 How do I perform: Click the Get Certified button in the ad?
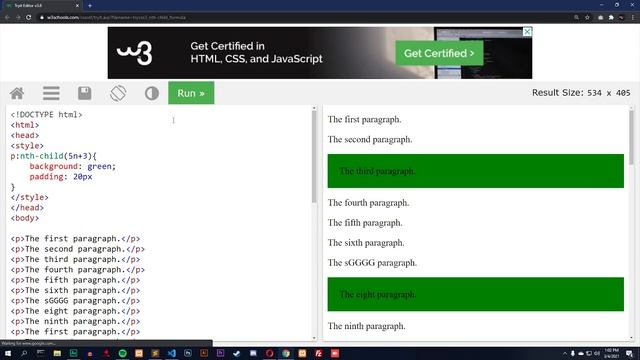pos(439,53)
